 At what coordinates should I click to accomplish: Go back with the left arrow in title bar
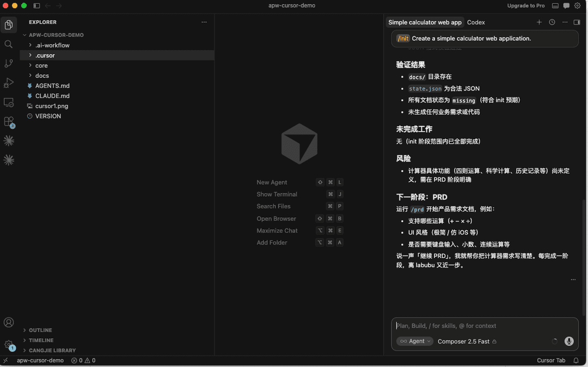(48, 5)
